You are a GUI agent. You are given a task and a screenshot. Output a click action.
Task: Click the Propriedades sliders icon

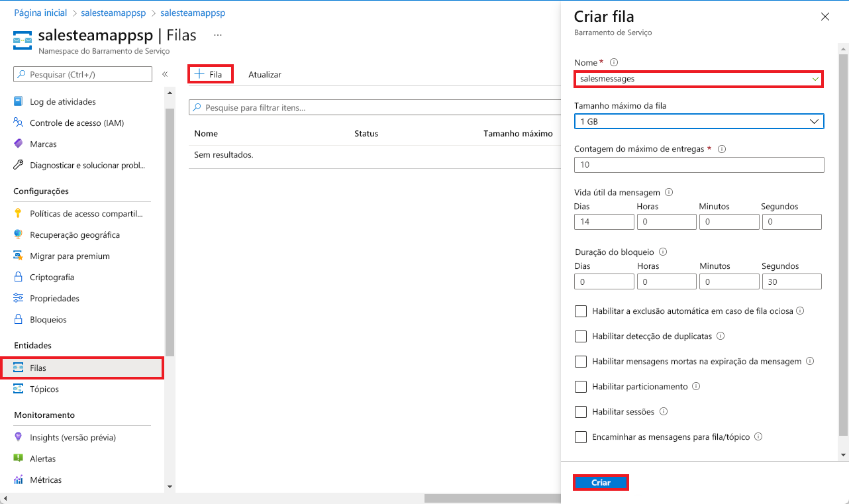[19, 298]
